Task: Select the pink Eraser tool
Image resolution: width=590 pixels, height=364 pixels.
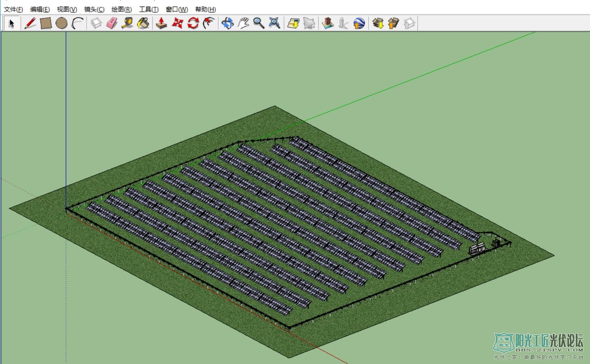Action: pyautogui.click(x=112, y=23)
